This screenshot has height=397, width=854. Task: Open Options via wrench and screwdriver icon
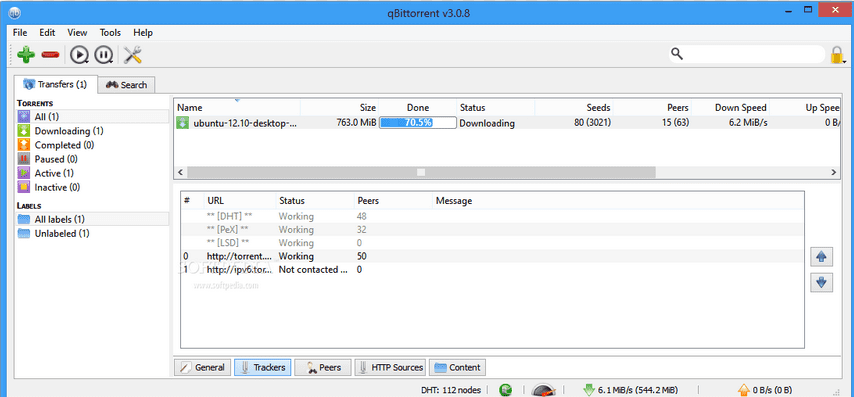[132, 54]
